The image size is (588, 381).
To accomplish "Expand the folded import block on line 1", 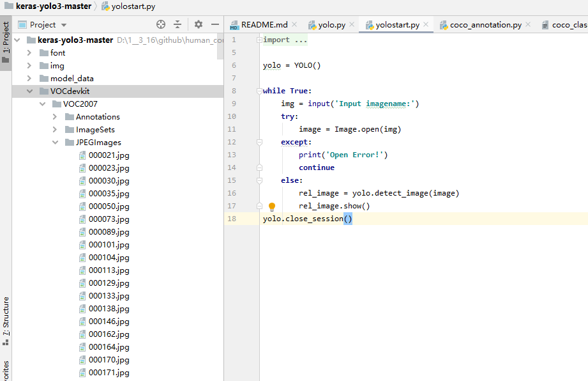I will pos(259,40).
